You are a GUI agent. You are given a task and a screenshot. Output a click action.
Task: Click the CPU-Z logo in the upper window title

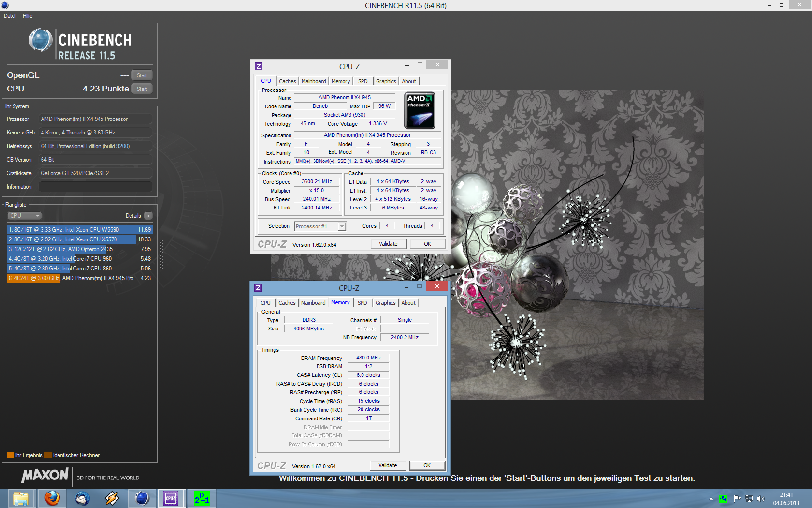click(259, 66)
